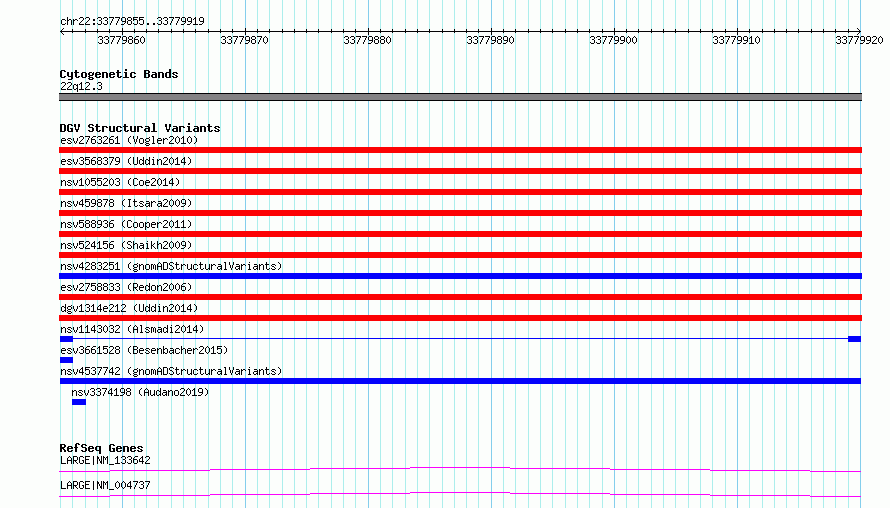Click the nsv524156 (Shaikh2009) label
This screenshot has width=890, height=508.
(x=126, y=245)
